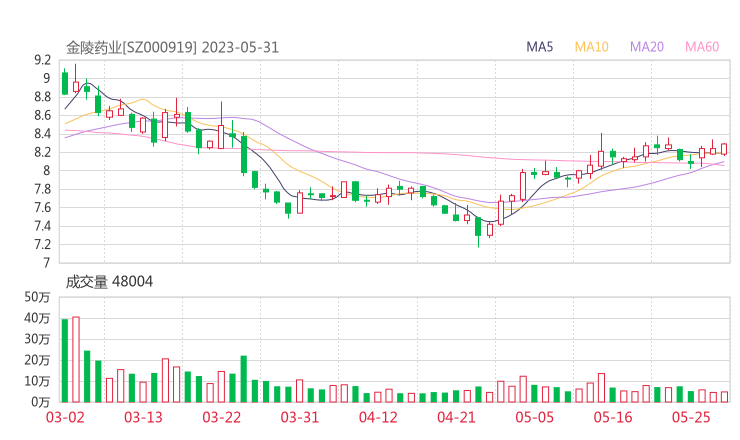Click the 8.2 price axis label
The image size is (740, 440).
pyautogui.click(x=42, y=152)
